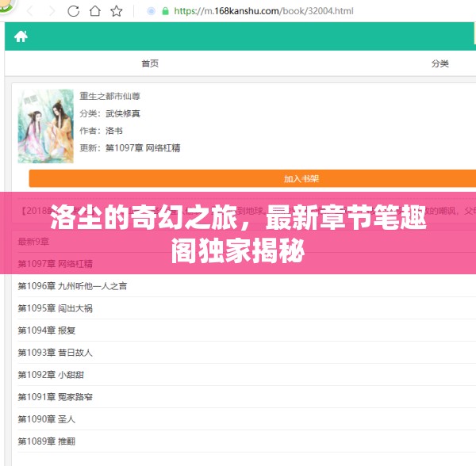This screenshot has width=476, height=466.
Task: Open chapter 第1091章 冤家路窄
Action: point(55,397)
